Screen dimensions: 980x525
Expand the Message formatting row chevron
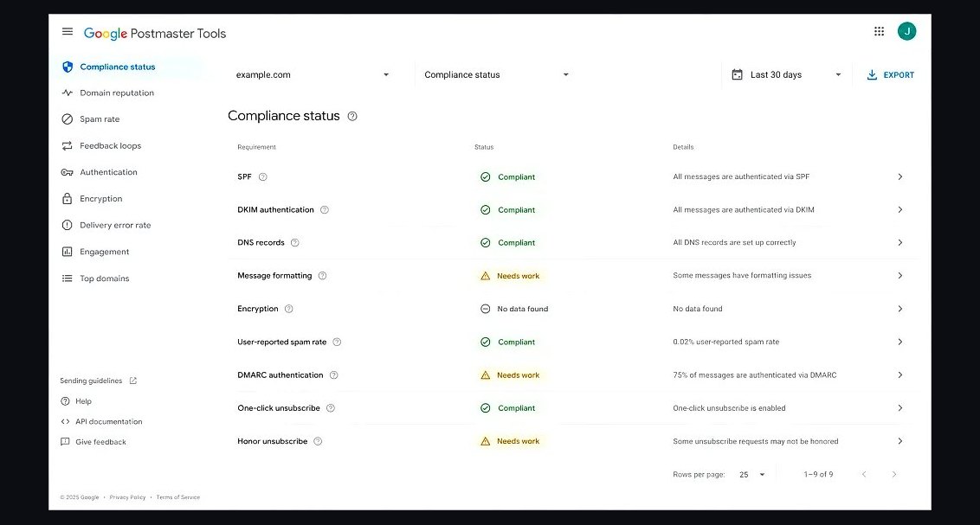tap(900, 276)
